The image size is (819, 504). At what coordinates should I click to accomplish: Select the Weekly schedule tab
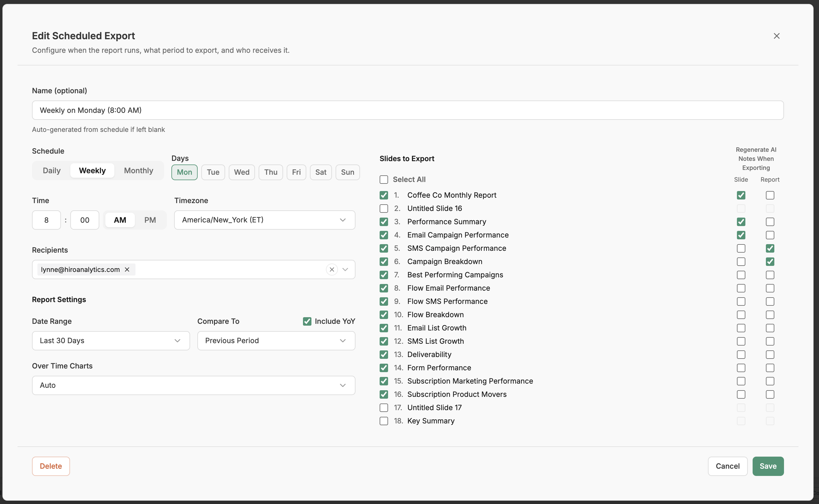[92, 170]
